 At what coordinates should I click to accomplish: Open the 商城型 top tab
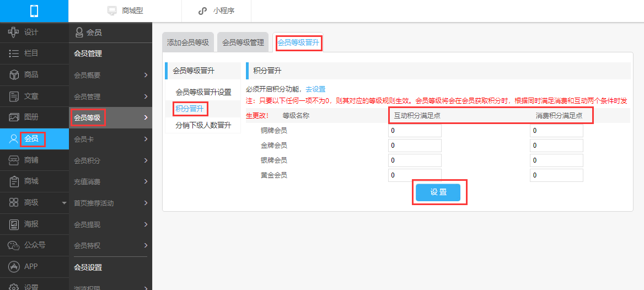pos(125,11)
